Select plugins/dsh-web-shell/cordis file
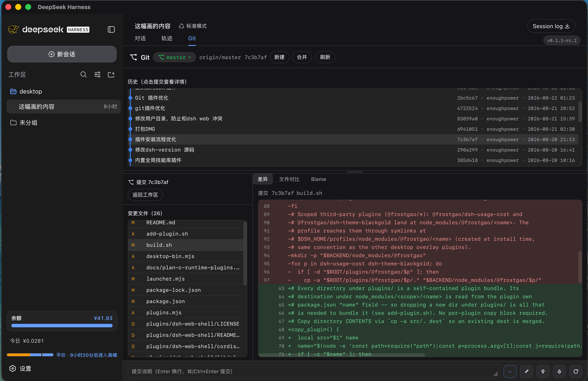This screenshot has height=381, width=588. [x=186, y=346]
